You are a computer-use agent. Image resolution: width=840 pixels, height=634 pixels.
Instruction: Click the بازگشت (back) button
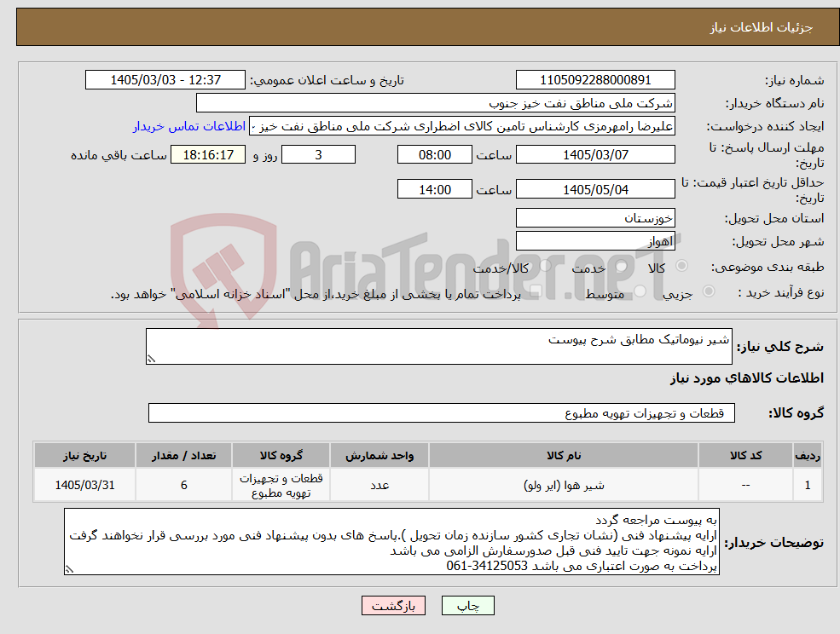393,606
